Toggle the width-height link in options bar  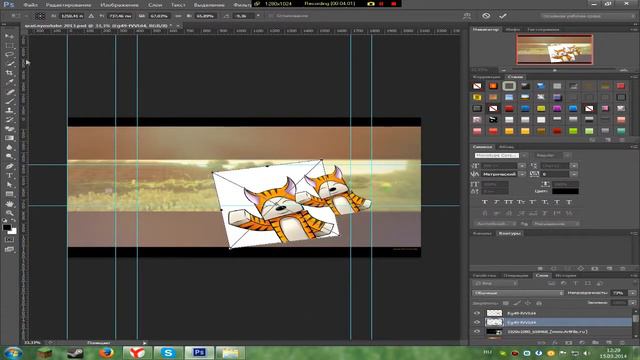(x=178, y=16)
